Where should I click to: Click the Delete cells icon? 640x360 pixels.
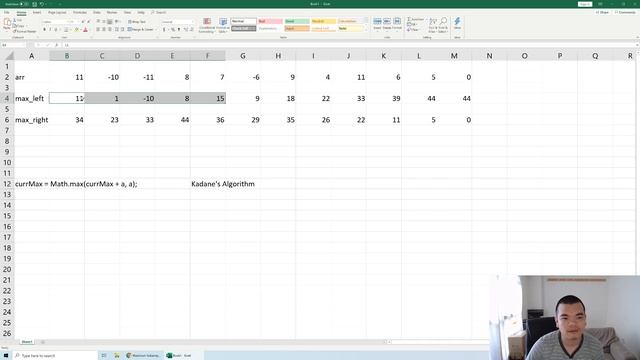tap(387, 24)
